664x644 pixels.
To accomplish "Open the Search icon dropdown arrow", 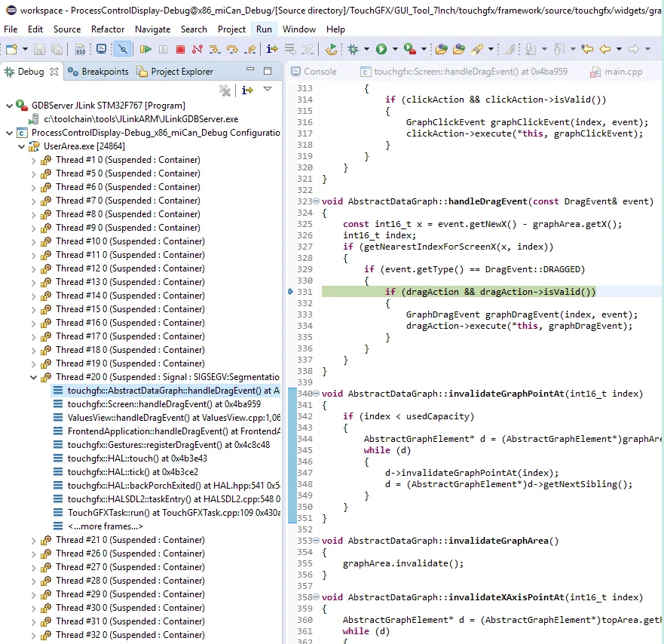I will click(491, 49).
